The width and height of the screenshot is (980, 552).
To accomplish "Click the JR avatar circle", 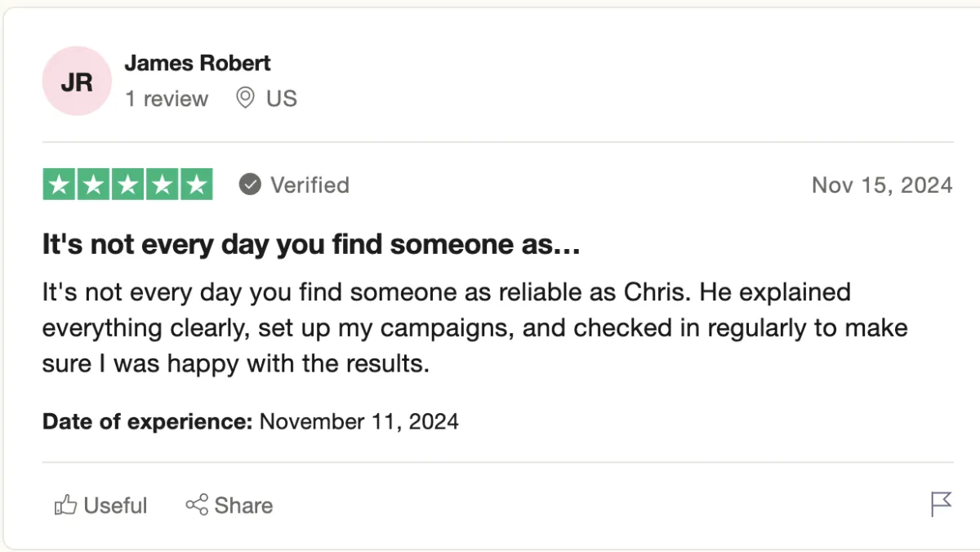I will tap(77, 81).
